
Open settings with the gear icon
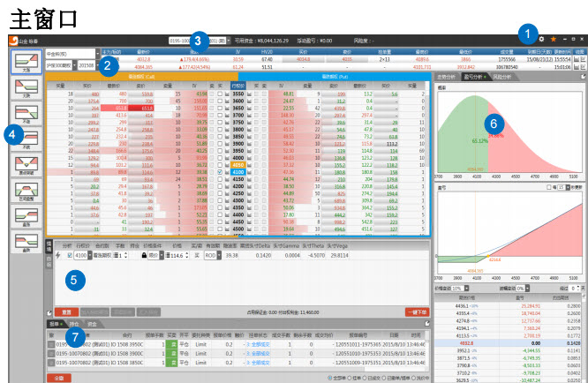click(541, 39)
